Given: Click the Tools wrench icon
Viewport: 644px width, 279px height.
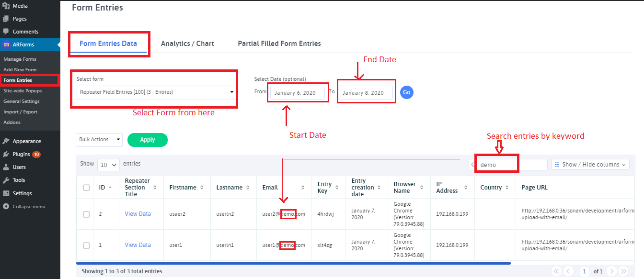Looking at the screenshot, I should tap(6, 180).
